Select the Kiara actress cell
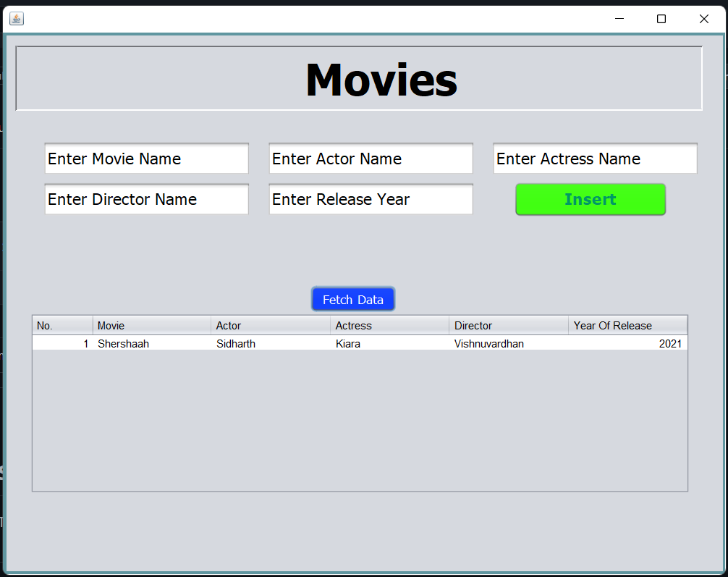Viewport: 728px width, 577px height. tap(389, 343)
